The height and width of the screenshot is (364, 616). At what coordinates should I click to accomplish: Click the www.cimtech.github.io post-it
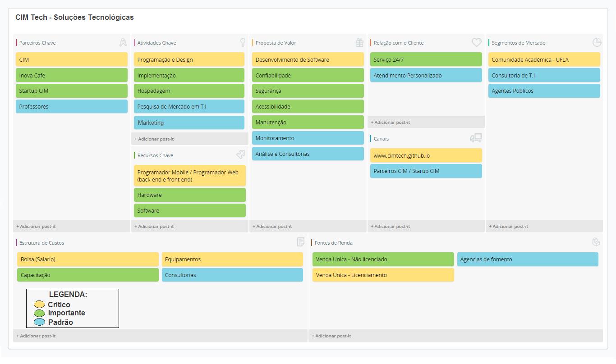click(x=426, y=155)
